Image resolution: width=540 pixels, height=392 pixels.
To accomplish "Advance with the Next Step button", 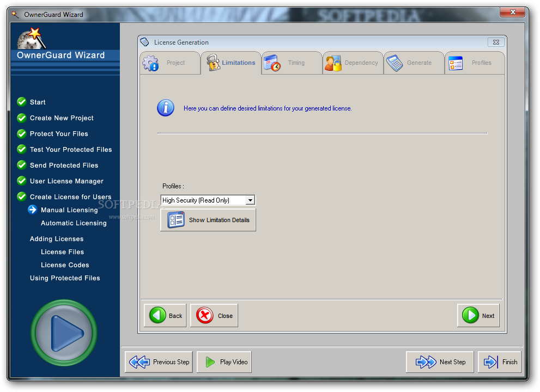I will (440, 362).
